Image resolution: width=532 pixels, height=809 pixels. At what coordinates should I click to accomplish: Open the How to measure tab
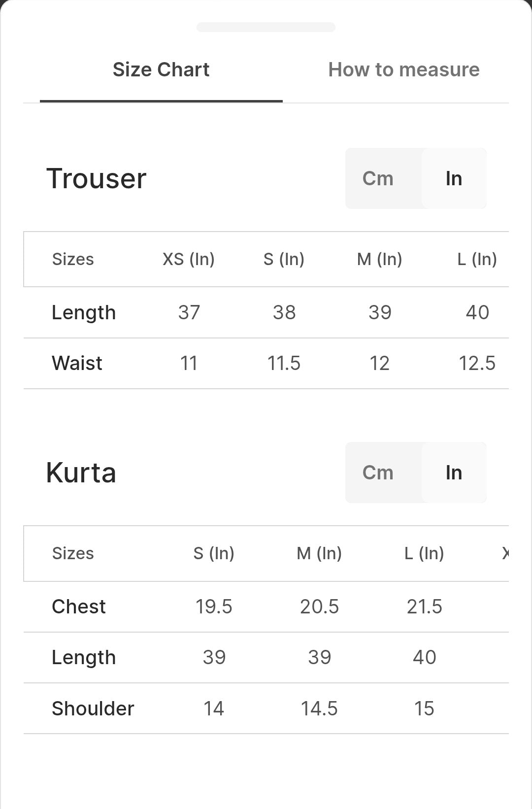point(404,70)
